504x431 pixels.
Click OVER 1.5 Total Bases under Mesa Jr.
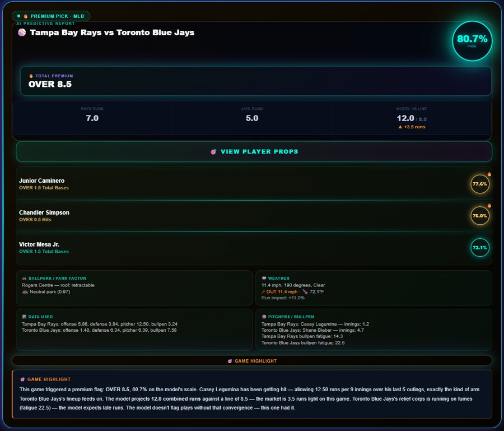click(x=44, y=252)
